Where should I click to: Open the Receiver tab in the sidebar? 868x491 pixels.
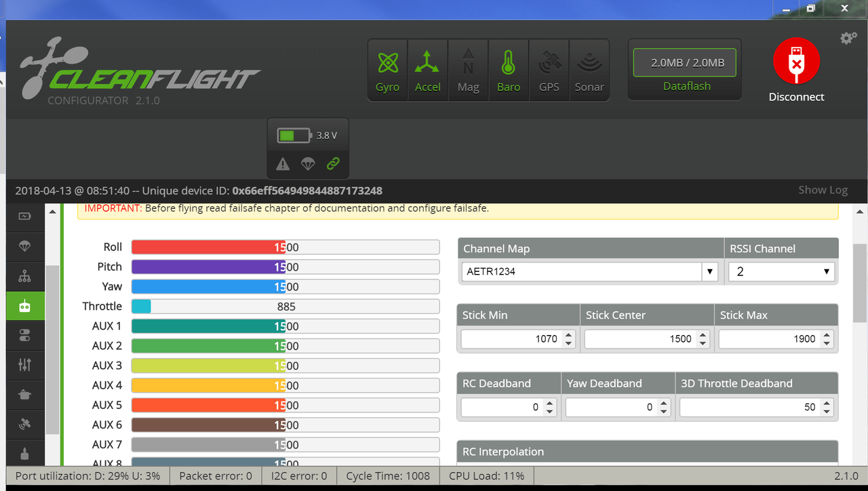pyautogui.click(x=25, y=306)
